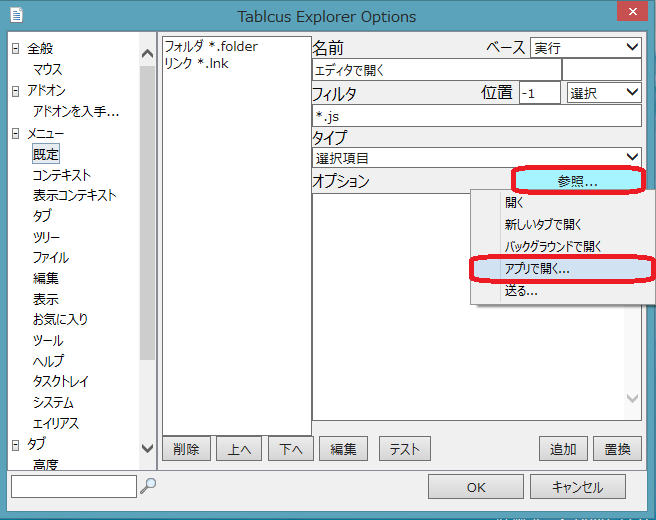The width and height of the screenshot is (656, 520).
Task: Click the search magnifier icon
Action: click(148, 486)
